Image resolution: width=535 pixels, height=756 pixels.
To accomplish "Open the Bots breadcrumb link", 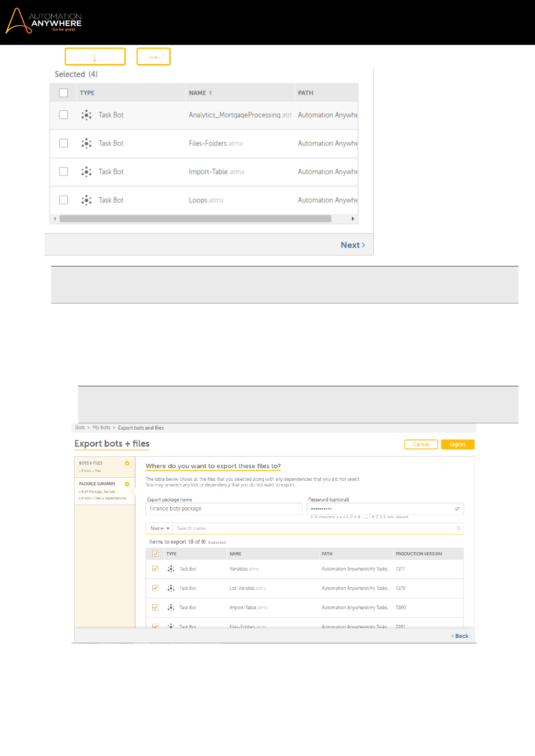I will [80, 428].
